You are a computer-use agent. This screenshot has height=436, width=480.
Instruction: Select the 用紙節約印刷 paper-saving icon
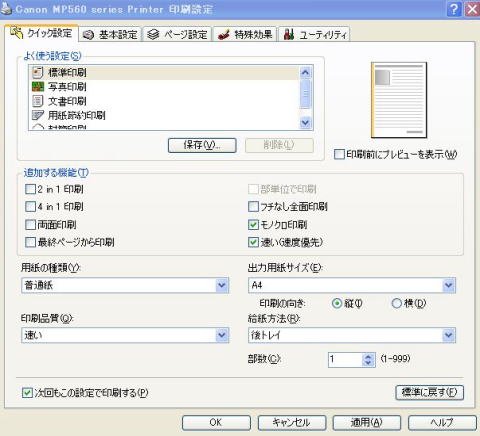(38, 115)
